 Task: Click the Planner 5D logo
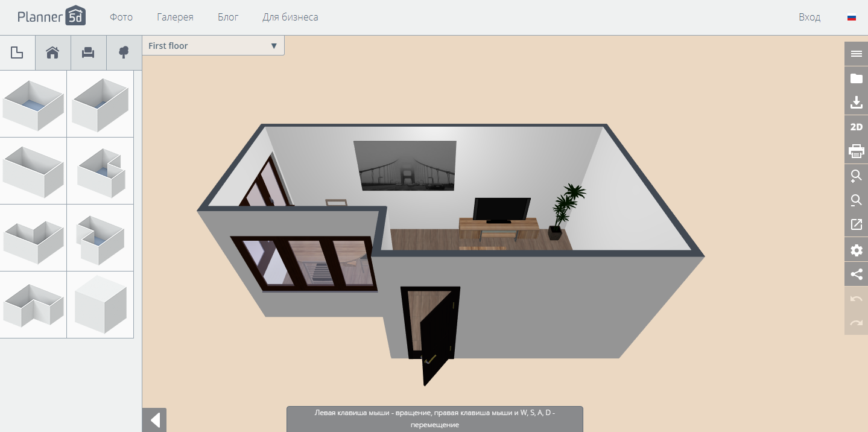click(x=51, y=16)
